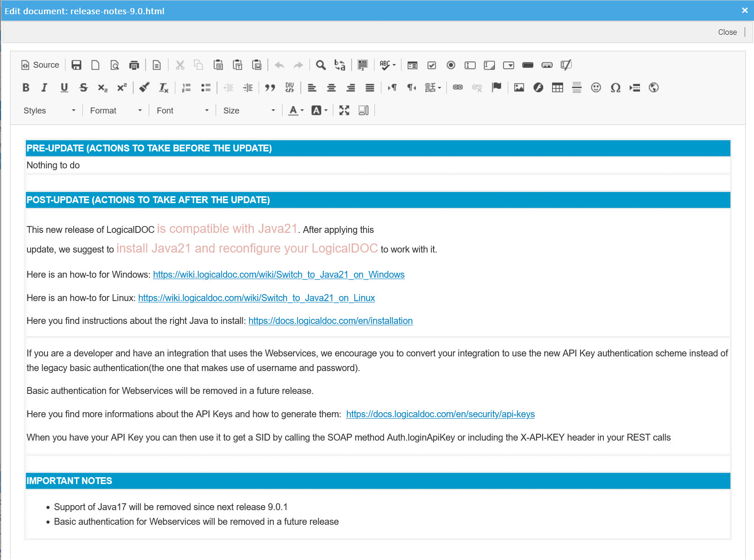The height and width of the screenshot is (560, 754).
Task: Open the Find magnifier tool
Action: point(321,65)
